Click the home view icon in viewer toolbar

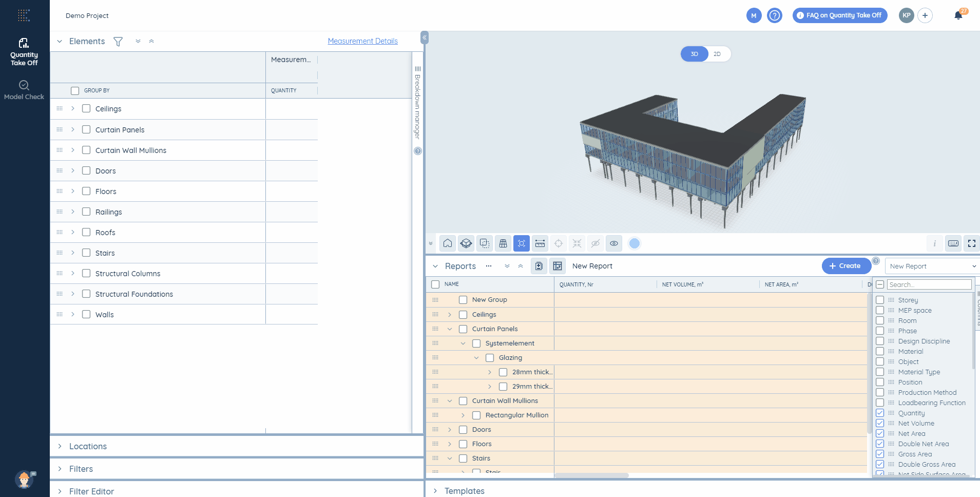[x=448, y=243]
